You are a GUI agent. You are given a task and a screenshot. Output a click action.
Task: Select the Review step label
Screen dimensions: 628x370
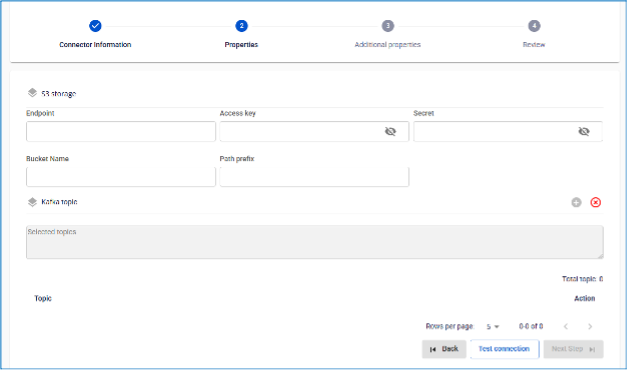click(x=534, y=45)
